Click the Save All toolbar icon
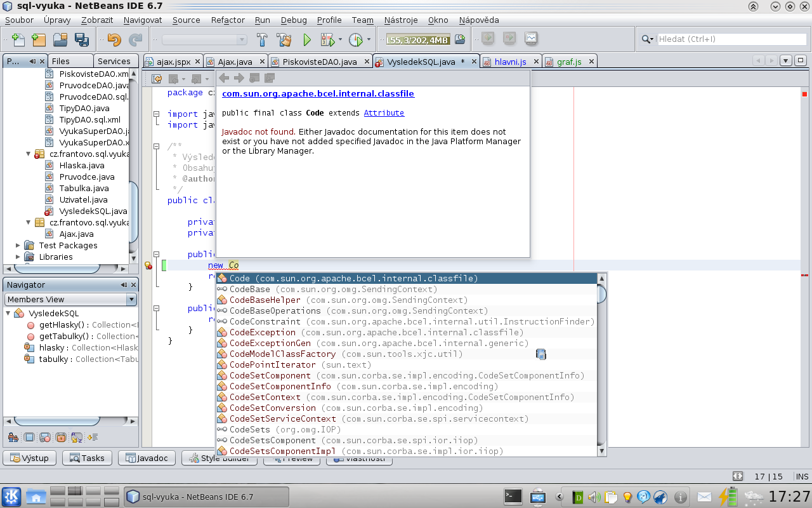 (81, 39)
